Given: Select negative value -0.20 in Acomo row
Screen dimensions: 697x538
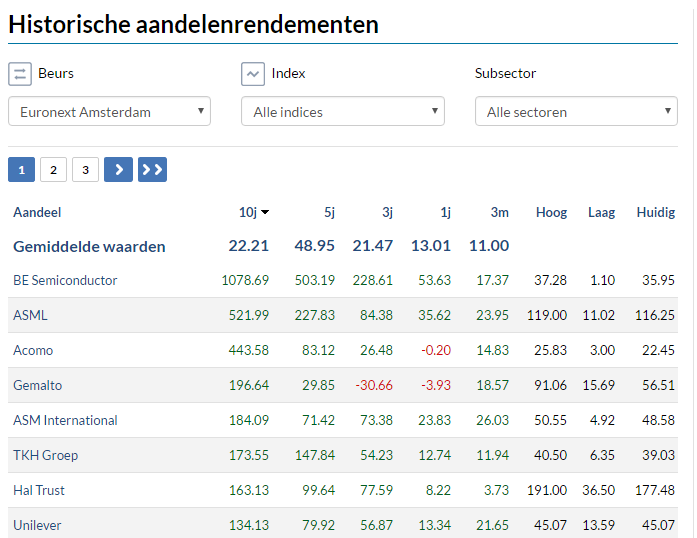Looking at the screenshot, I should pyautogui.click(x=436, y=350).
